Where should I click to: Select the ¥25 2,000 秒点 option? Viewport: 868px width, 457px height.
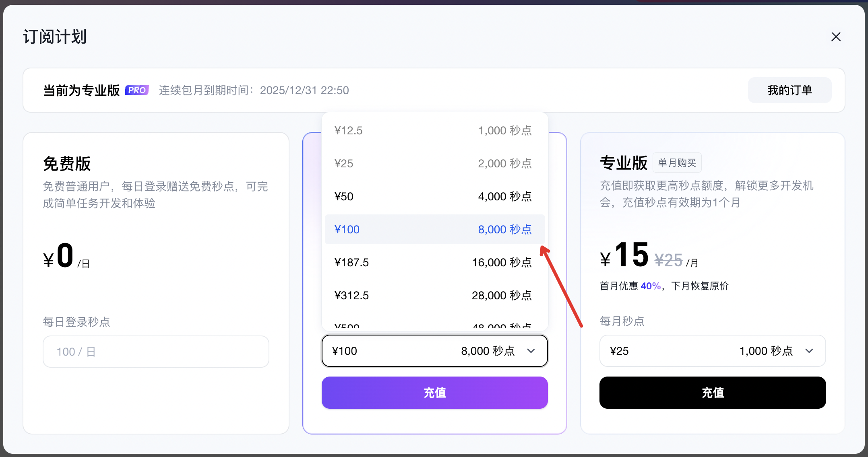coord(434,164)
